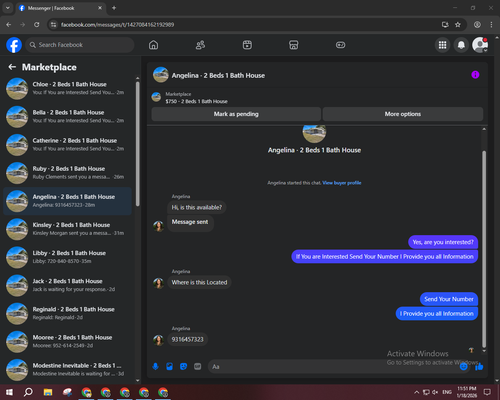Click the chat scroll-down arrow

point(484,351)
